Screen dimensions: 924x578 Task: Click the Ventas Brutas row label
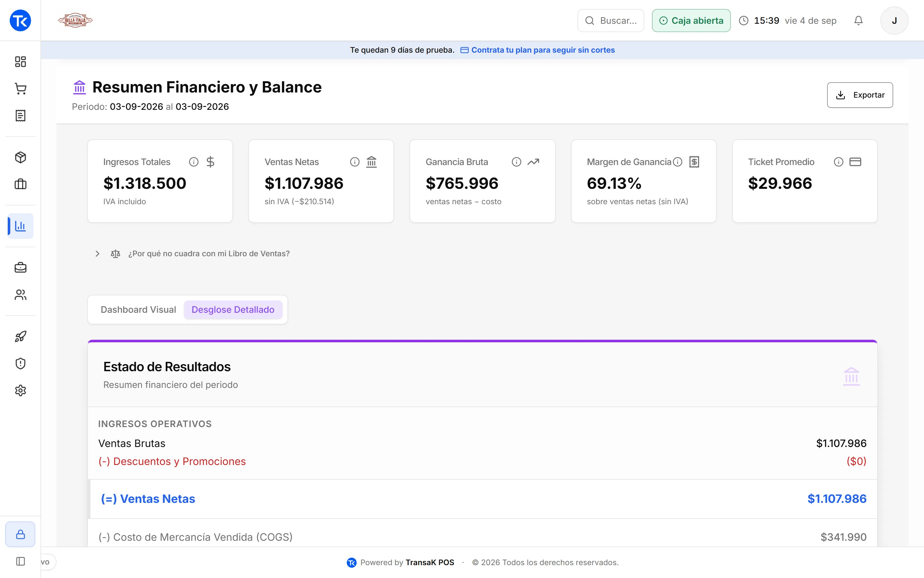tap(132, 443)
